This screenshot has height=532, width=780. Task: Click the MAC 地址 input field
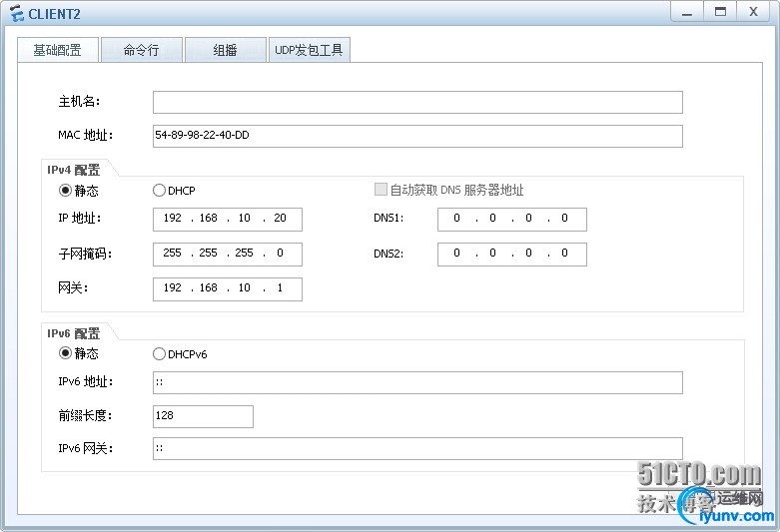(417, 136)
